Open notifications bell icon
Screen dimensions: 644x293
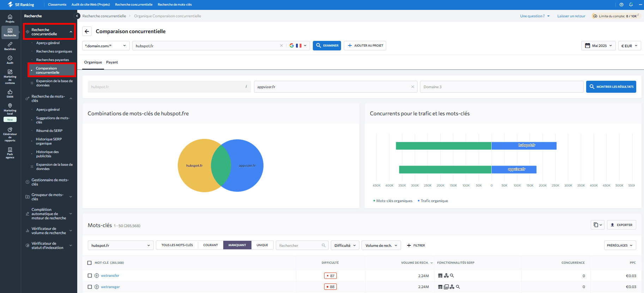pos(631,5)
